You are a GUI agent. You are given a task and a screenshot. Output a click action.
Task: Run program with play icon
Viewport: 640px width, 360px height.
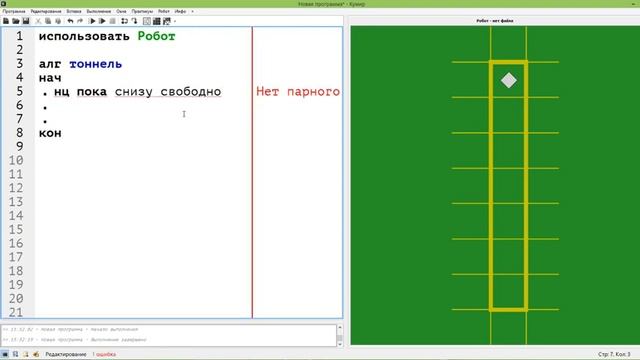tap(92, 21)
